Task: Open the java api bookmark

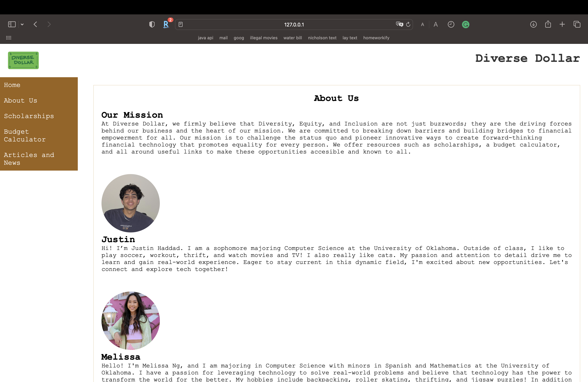Action: tap(205, 38)
